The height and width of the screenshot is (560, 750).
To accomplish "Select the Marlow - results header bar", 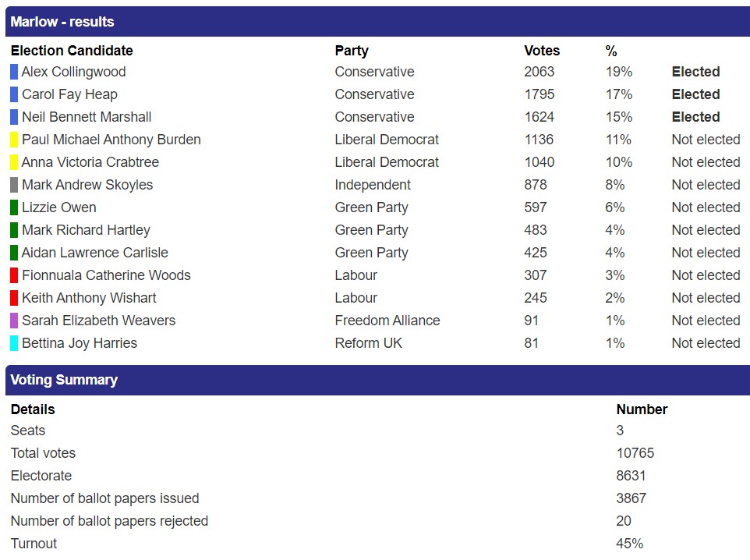I will pyautogui.click(x=377, y=22).
